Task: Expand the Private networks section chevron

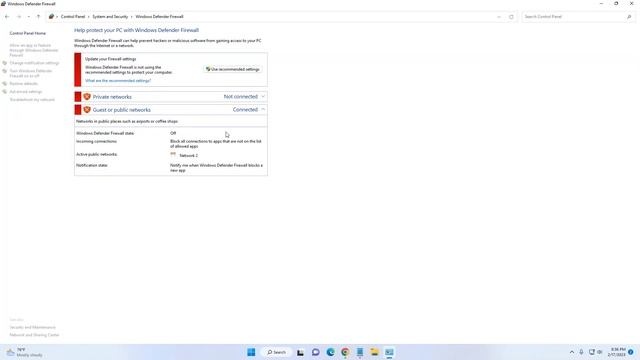Action: pos(263,97)
